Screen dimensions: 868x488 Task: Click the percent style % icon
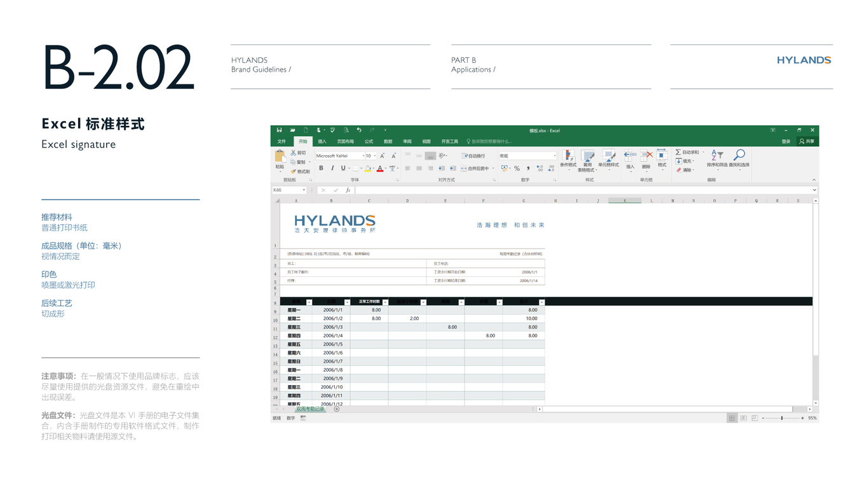coord(517,168)
